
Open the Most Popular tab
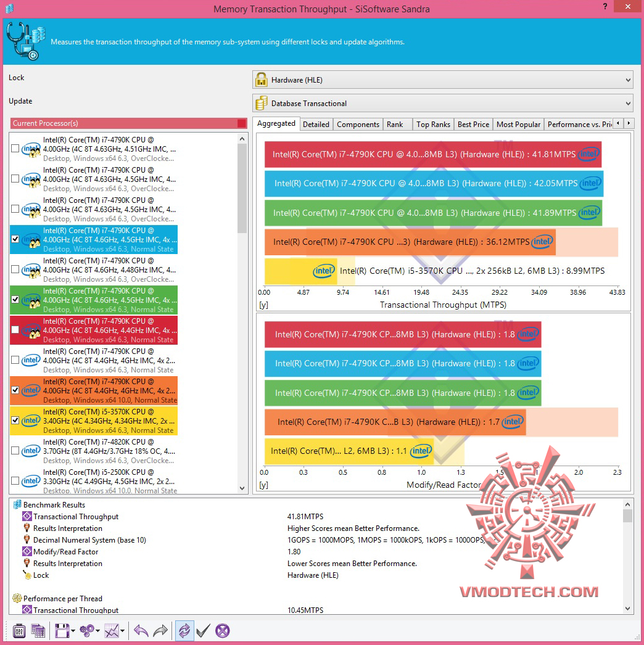click(x=519, y=125)
